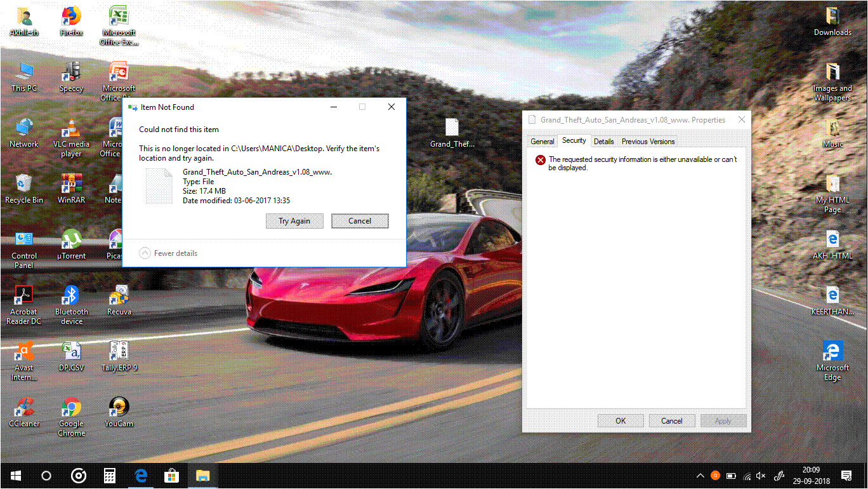Open File Explorer from the taskbar
The image size is (868, 489).
[x=202, y=476]
